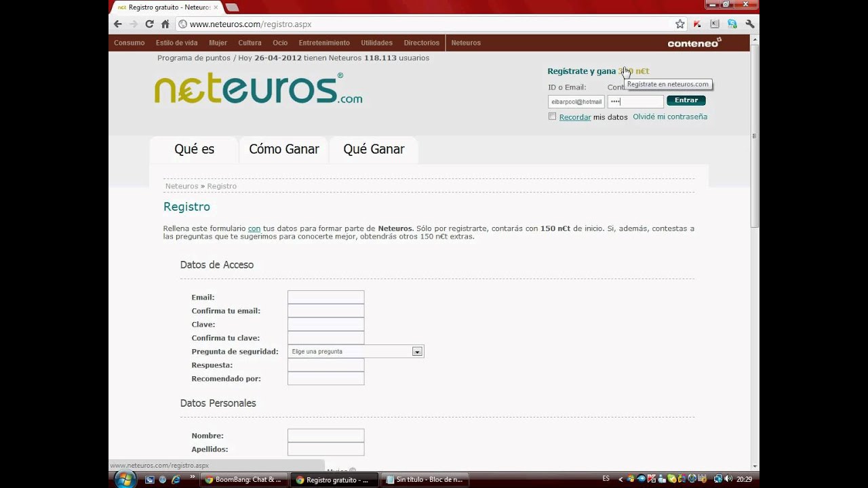The width and height of the screenshot is (868, 488).
Task: Show hidden system tray icons arrow
Action: (620, 479)
